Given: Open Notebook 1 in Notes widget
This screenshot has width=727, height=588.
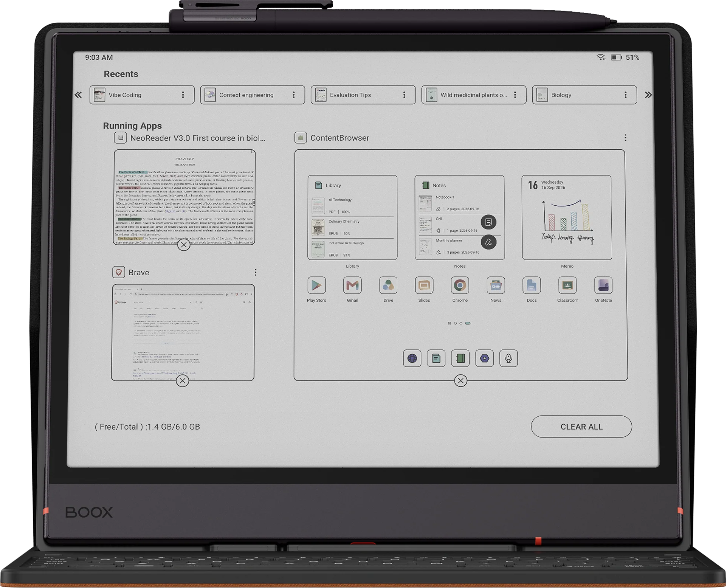Looking at the screenshot, I should (x=459, y=203).
